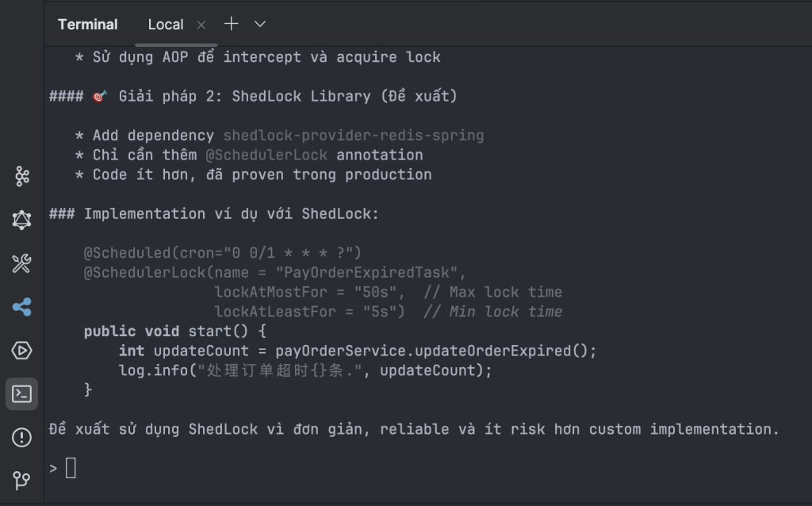Close the Local terminal tab
This screenshot has width=812, height=506.
(x=201, y=25)
